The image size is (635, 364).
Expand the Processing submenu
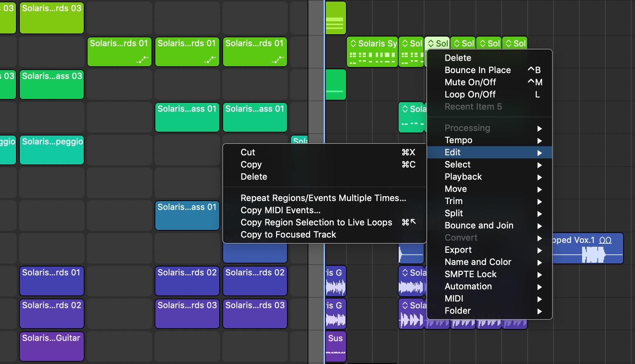467,128
